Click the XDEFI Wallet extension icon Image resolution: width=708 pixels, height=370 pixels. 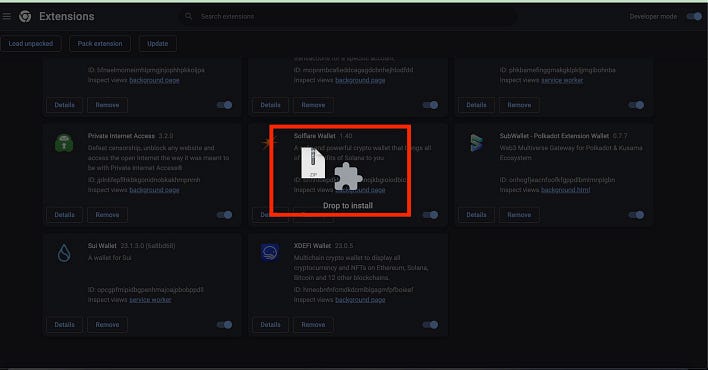[270, 252]
